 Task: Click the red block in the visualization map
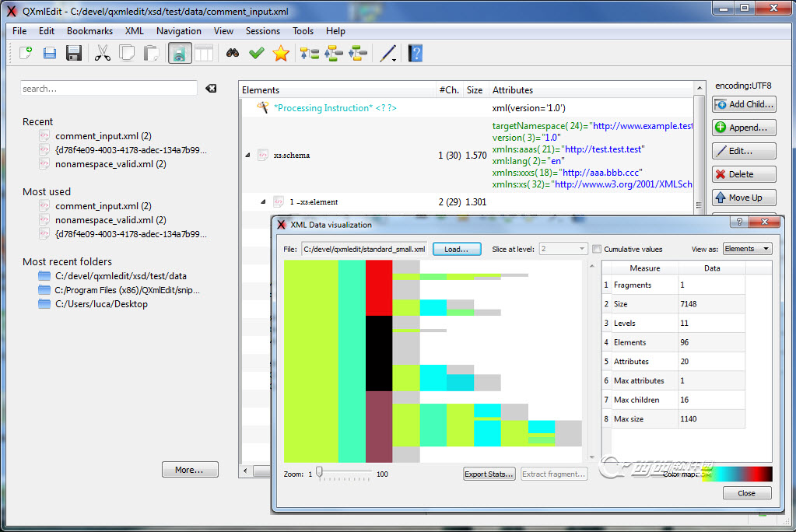pyautogui.click(x=379, y=288)
